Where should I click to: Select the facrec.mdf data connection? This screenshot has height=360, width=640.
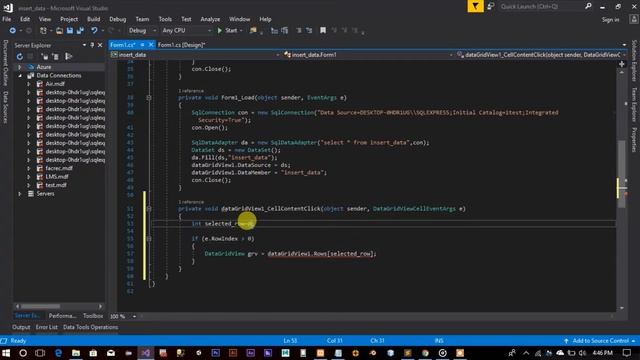click(59, 168)
